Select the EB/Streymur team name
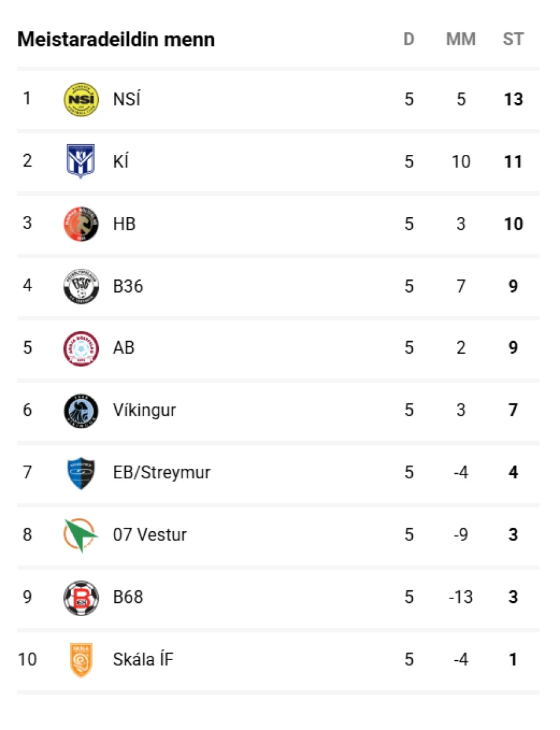Screen dimensions: 560x730 162,473
